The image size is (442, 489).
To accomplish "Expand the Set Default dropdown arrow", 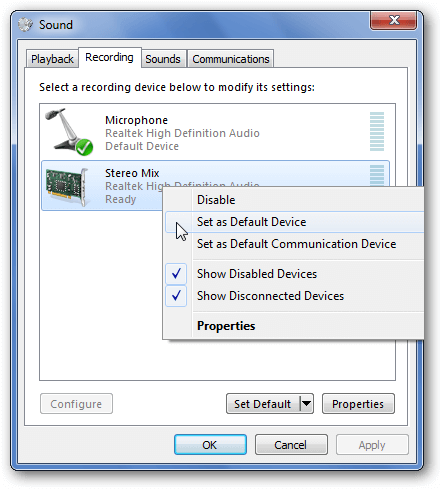I will tap(306, 404).
